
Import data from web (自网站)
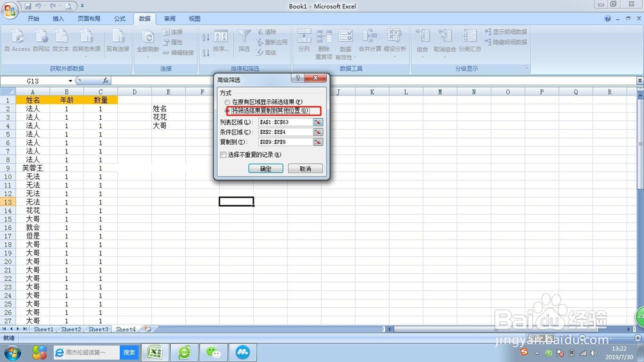tap(41, 41)
